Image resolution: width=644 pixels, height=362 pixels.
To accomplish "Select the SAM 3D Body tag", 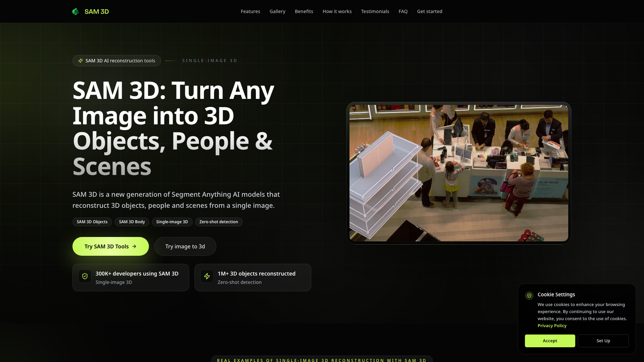I will [132, 222].
